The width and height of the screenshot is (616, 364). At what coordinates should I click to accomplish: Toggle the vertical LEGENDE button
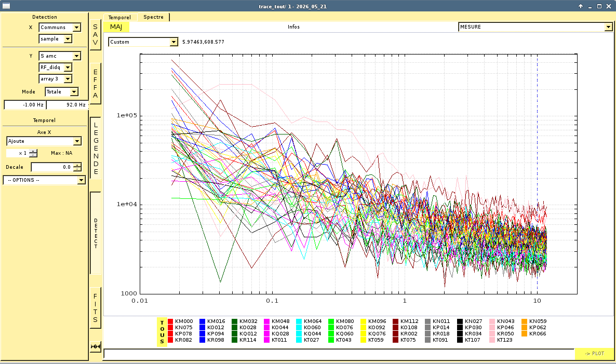(96, 148)
